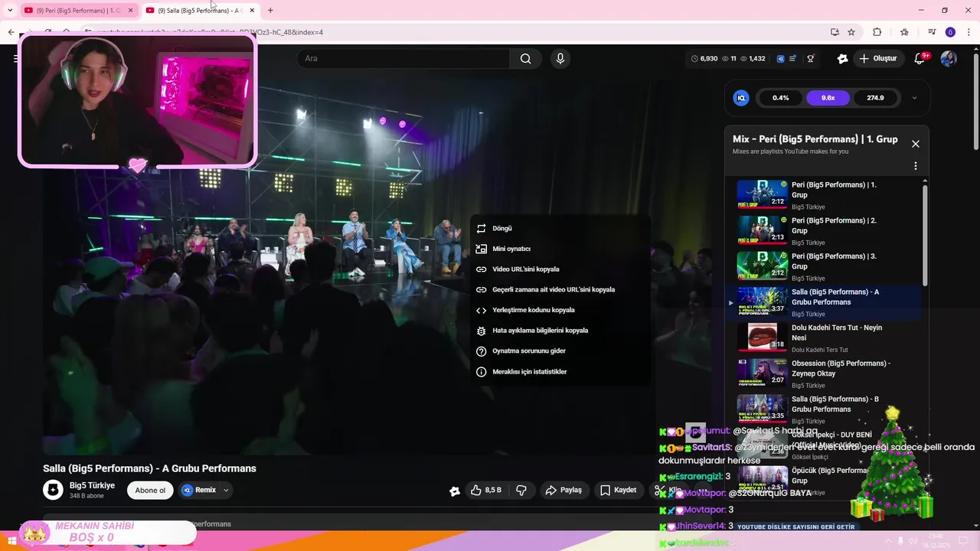Select the 274.9 score pill
This screenshot has height=551, width=980.
875,98
